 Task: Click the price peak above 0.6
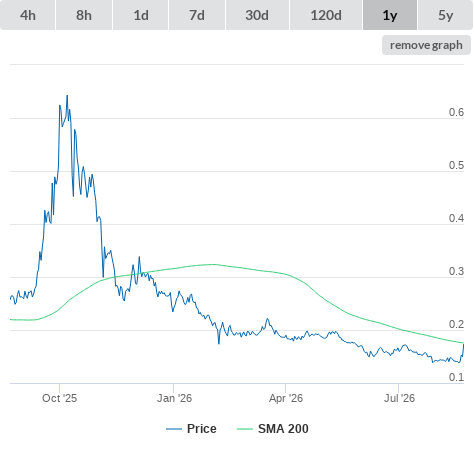tap(67, 96)
